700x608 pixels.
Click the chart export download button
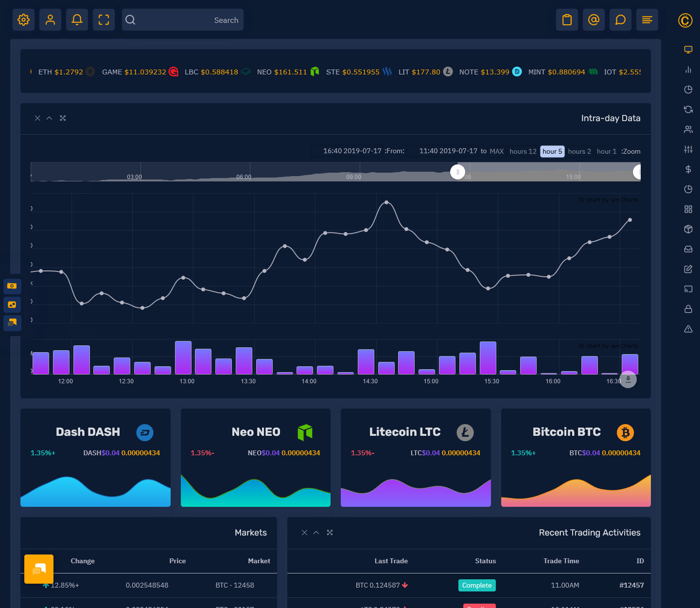(x=628, y=379)
